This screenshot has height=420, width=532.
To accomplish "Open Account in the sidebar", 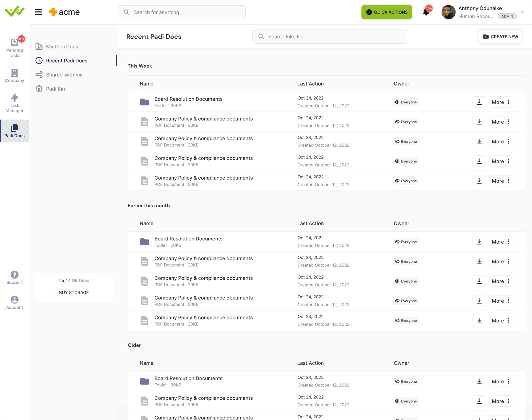I will click(x=14, y=303).
